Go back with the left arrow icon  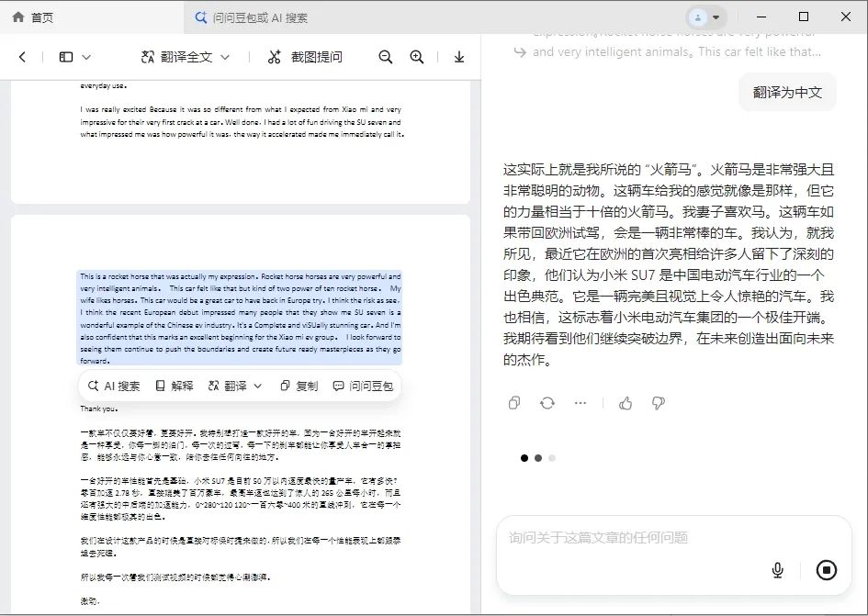pos(22,57)
